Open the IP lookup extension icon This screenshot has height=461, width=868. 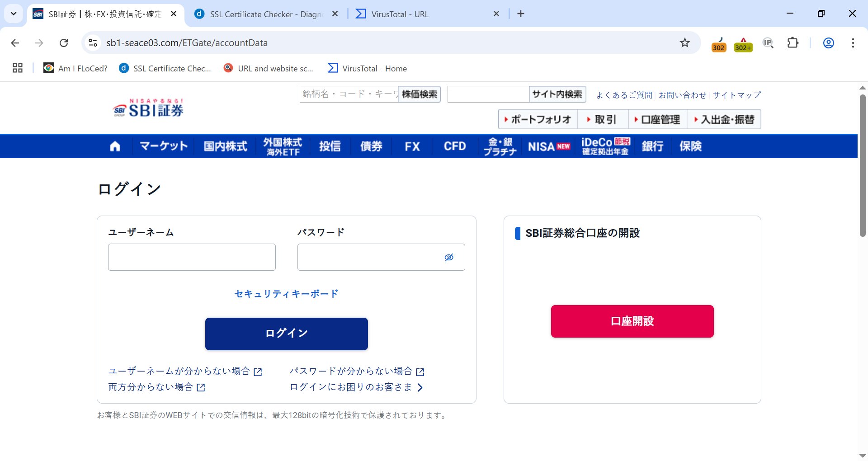tap(768, 43)
